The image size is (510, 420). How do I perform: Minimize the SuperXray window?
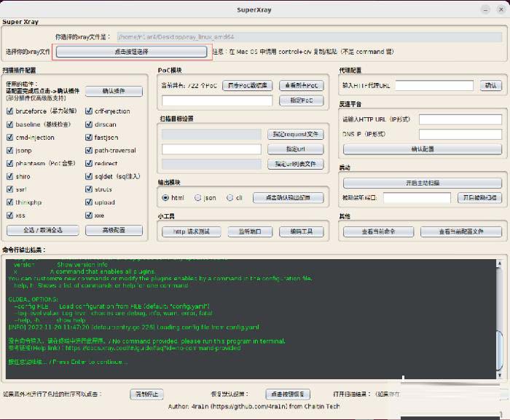486,9
